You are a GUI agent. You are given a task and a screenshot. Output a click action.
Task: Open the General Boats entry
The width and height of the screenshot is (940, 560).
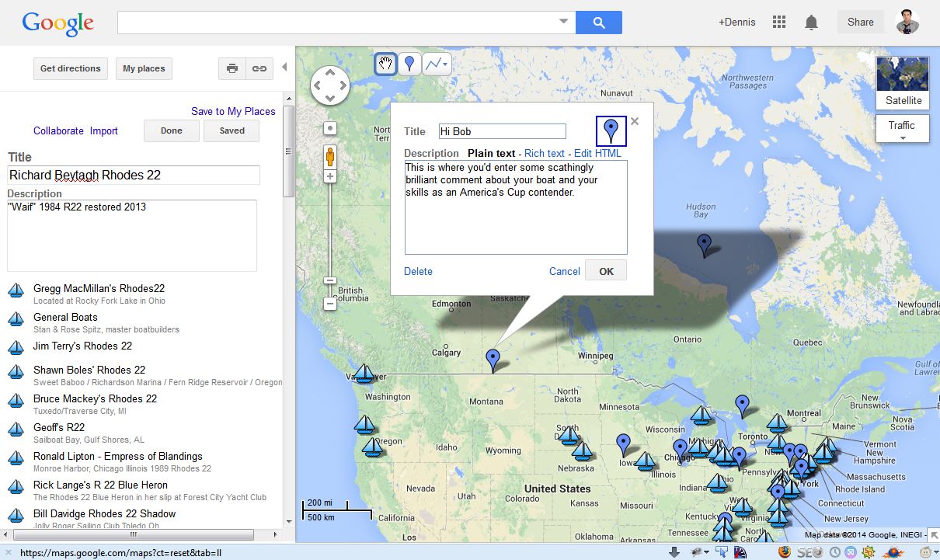pyautogui.click(x=65, y=317)
